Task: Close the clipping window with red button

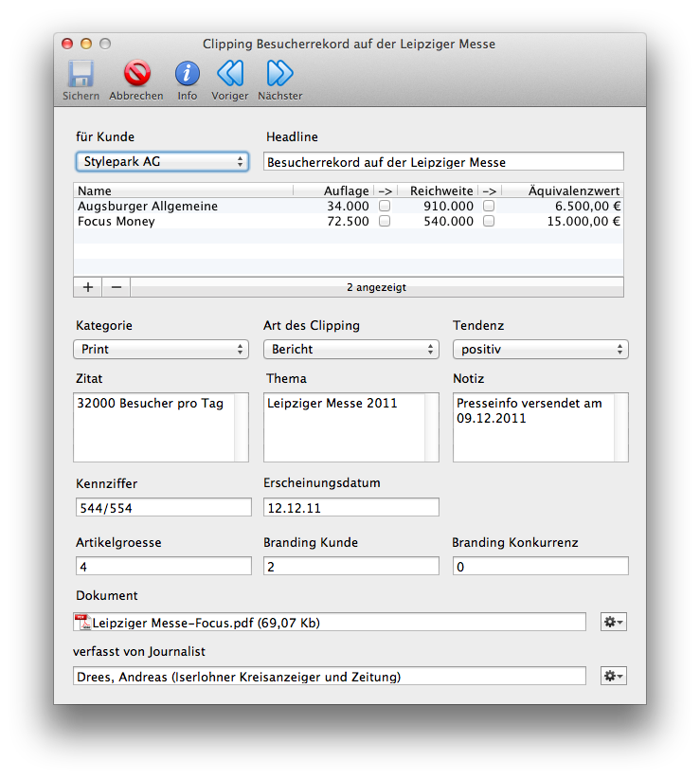Action: 67,44
